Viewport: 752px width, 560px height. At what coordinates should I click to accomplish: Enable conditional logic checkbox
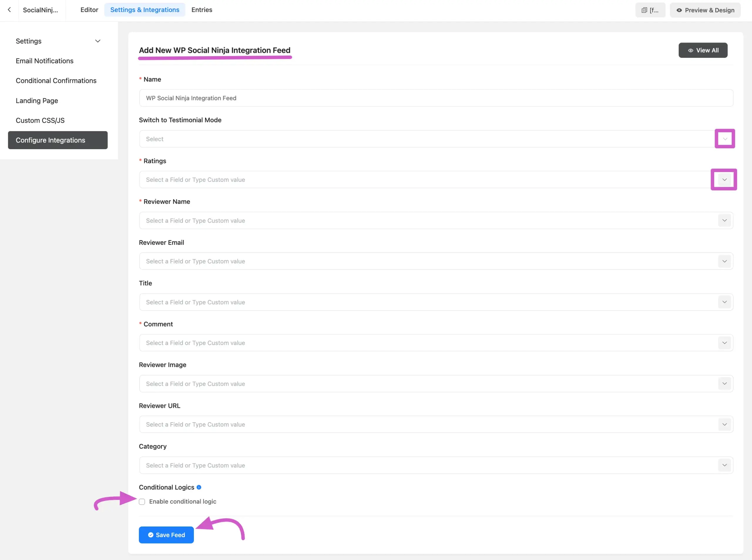click(142, 502)
